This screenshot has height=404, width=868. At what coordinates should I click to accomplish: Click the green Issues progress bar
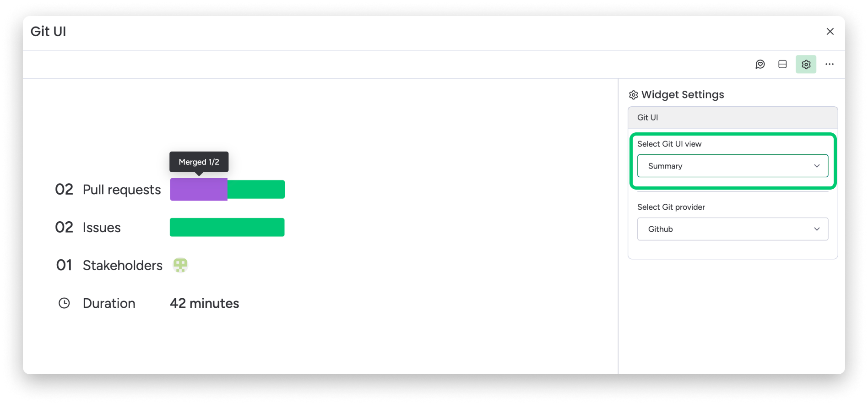click(227, 227)
